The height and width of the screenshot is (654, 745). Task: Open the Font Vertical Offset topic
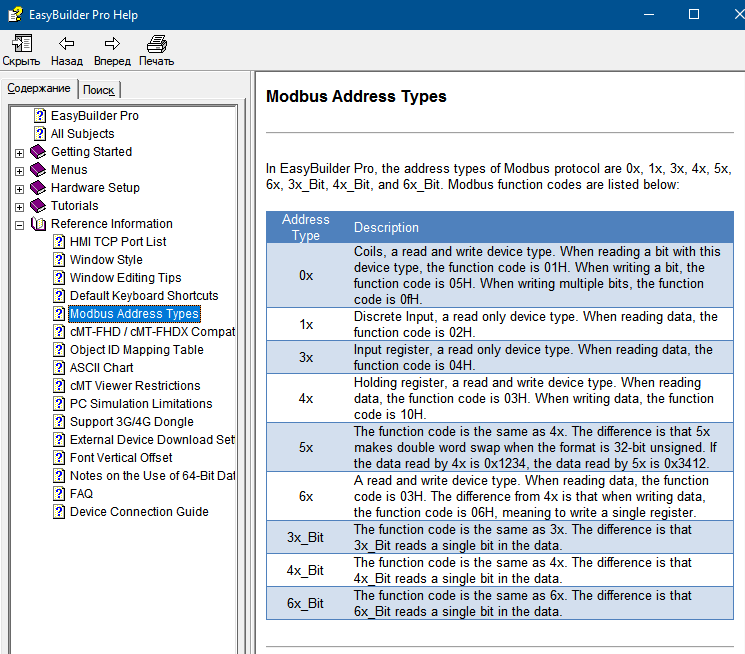(121, 458)
